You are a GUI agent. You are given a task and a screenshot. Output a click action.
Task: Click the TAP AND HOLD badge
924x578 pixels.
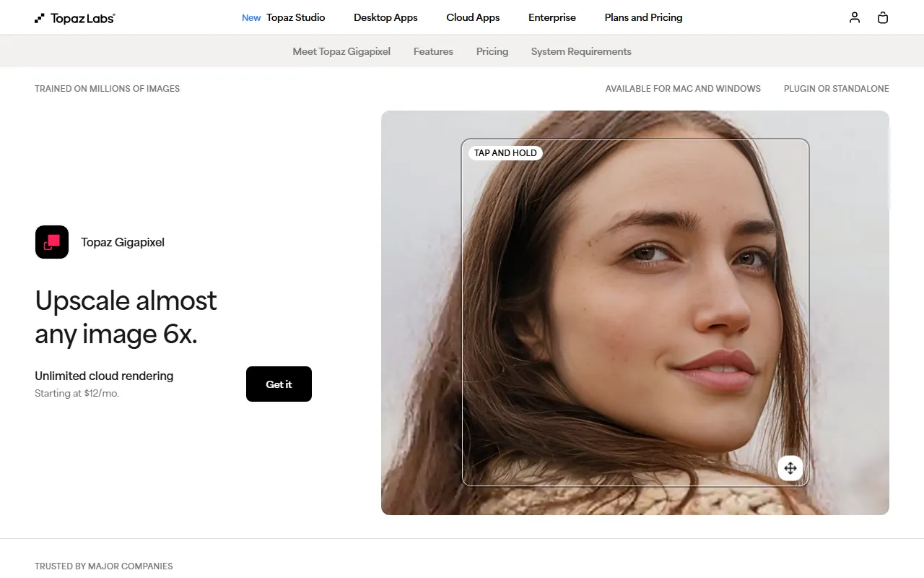click(505, 153)
